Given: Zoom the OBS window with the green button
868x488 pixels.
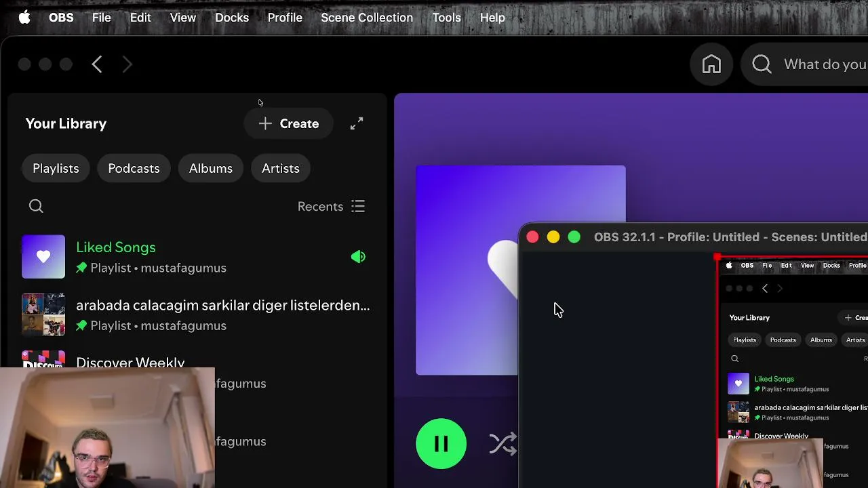Looking at the screenshot, I should tap(574, 237).
